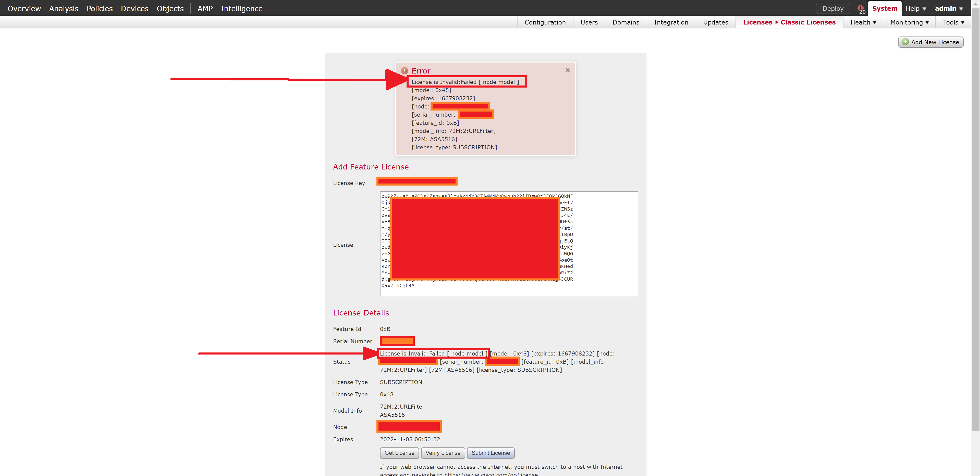Go to the Configuration tab
This screenshot has width=980, height=476.
[x=545, y=22]
